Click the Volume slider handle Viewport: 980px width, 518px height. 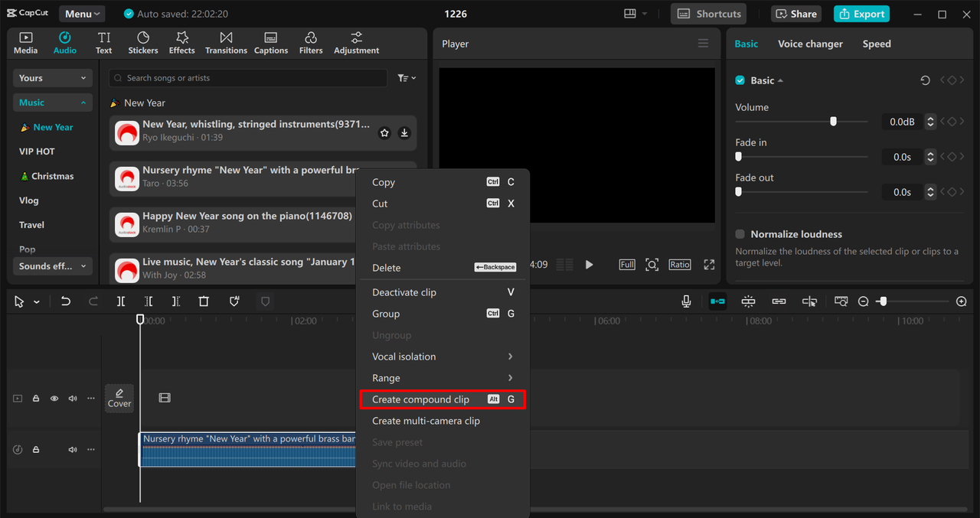833,122
